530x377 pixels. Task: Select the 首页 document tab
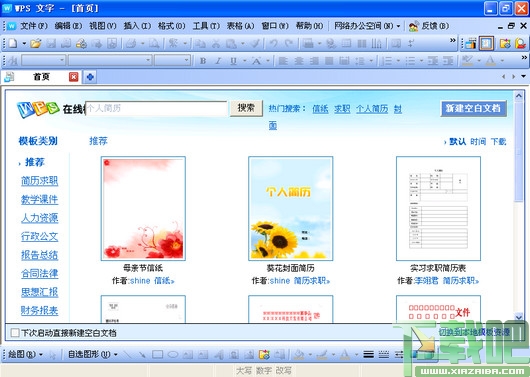pos(41,77)
